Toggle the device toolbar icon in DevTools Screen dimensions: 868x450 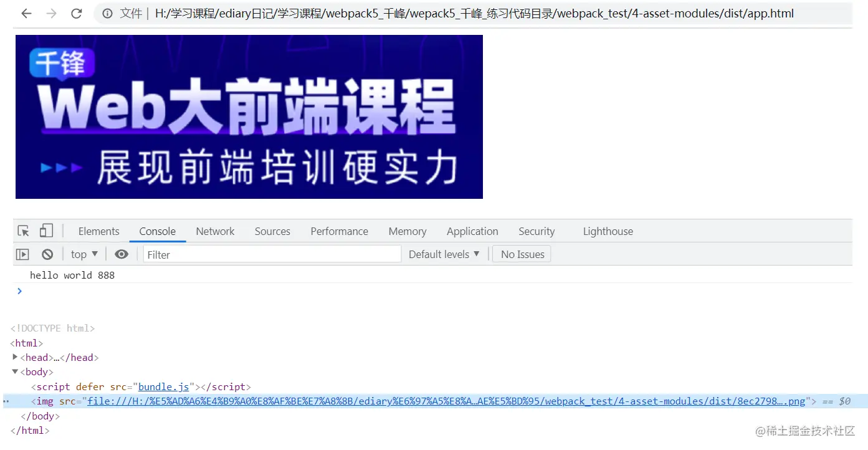point(46,231)
